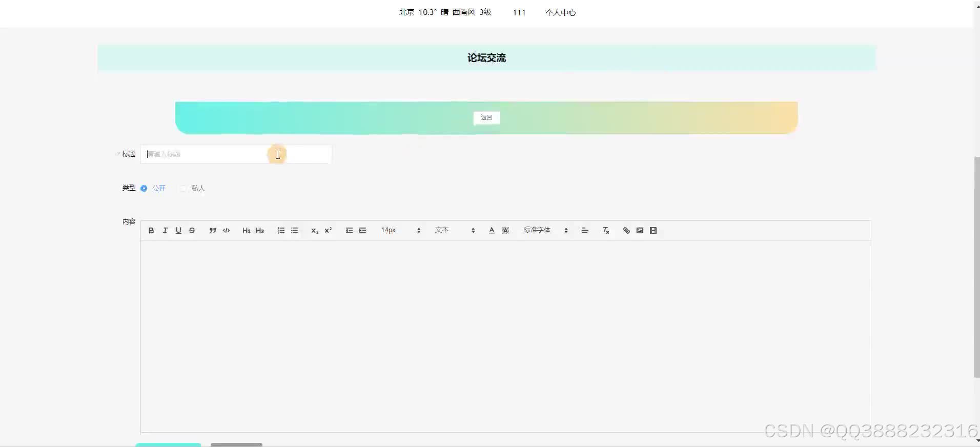The image size is (980, 447).
Task: Insert a video into the content
Action: tap(653, 231)
